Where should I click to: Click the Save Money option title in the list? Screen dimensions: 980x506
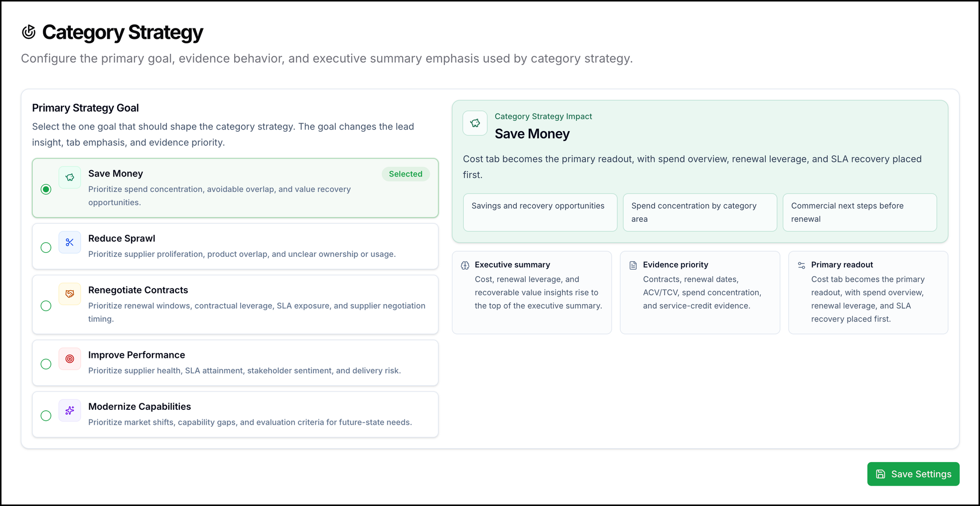coord(116,173)
